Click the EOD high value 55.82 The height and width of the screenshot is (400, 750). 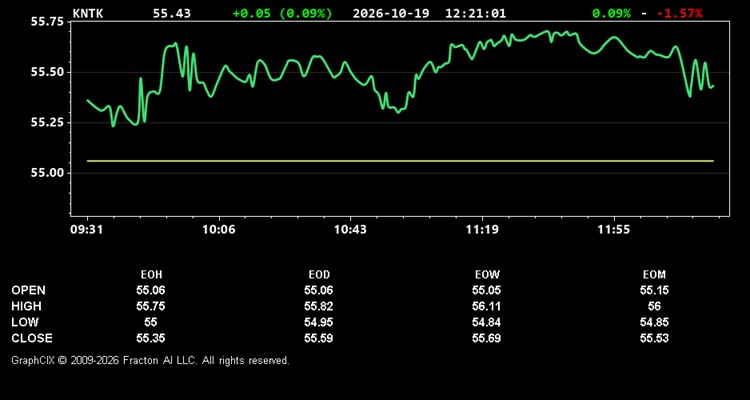(319, 306)
